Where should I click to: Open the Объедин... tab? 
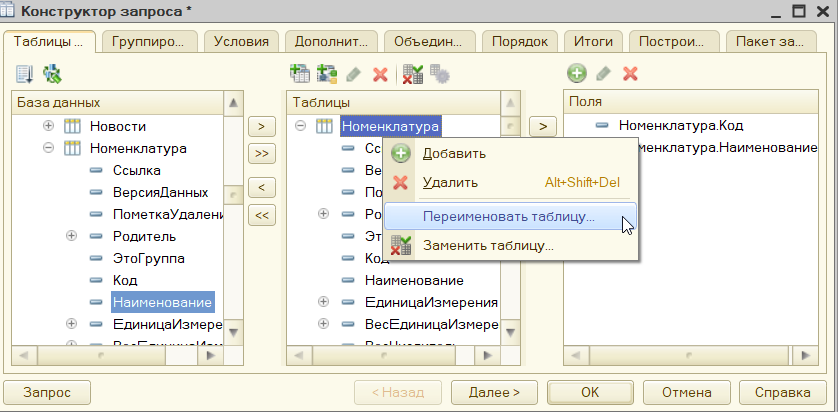click(428, 42)
